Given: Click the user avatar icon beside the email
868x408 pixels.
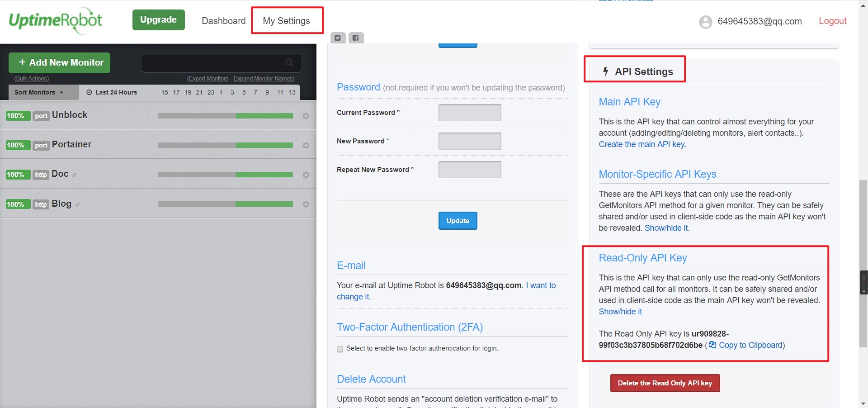Looking at the screenshot, I should click(705, 22).
